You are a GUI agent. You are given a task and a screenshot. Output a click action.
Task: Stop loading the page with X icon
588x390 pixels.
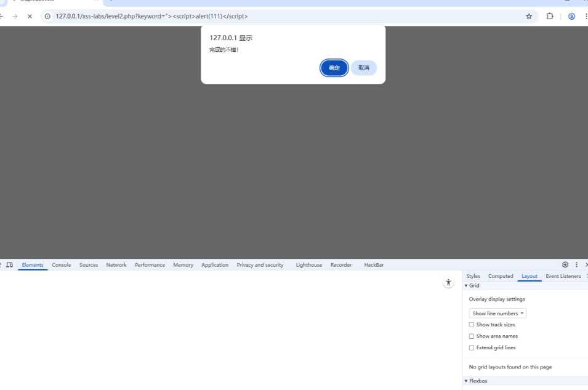30,16
